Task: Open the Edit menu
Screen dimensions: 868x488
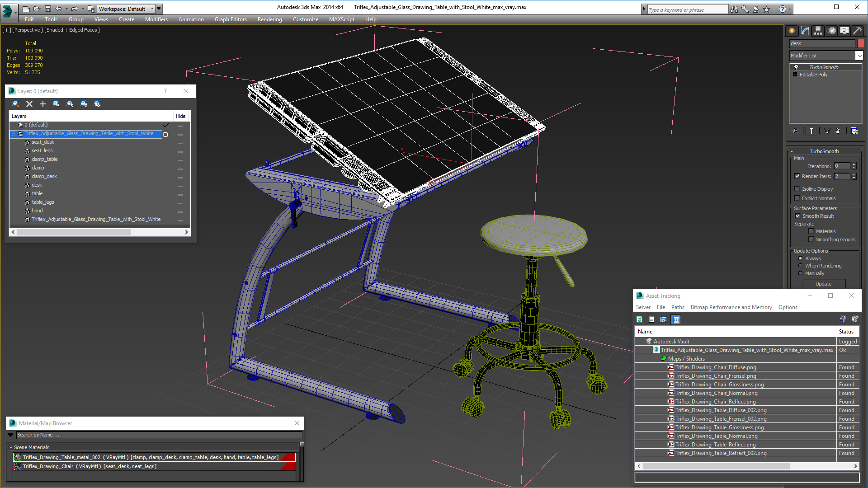Action: (x=29, y=19)
